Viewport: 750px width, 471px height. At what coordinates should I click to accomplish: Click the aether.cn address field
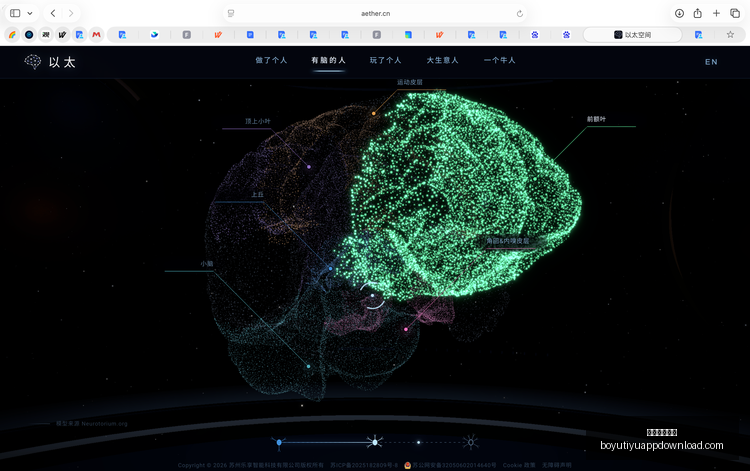click(x=375, y=13)
